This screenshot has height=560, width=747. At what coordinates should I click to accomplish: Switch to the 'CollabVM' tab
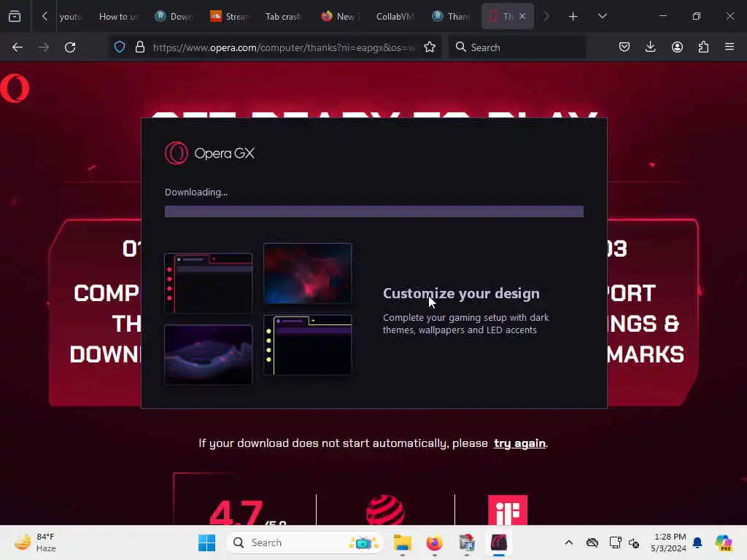tap(395, 17)
